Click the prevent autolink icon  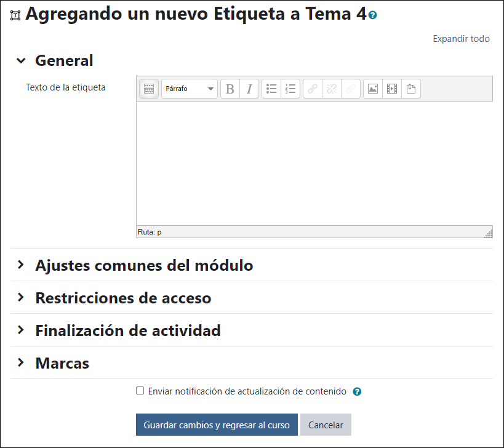[x=351, y=89]
